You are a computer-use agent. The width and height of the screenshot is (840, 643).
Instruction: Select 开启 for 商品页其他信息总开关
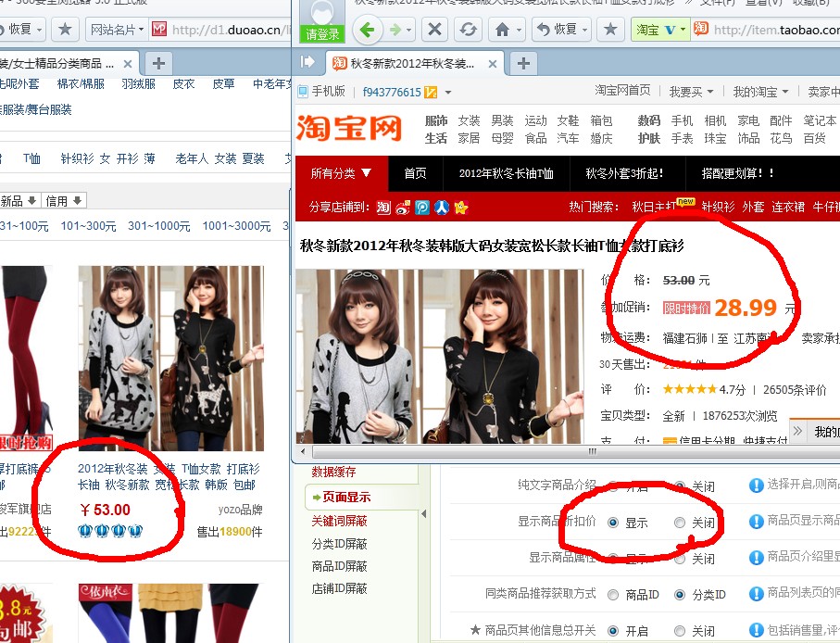613,631
